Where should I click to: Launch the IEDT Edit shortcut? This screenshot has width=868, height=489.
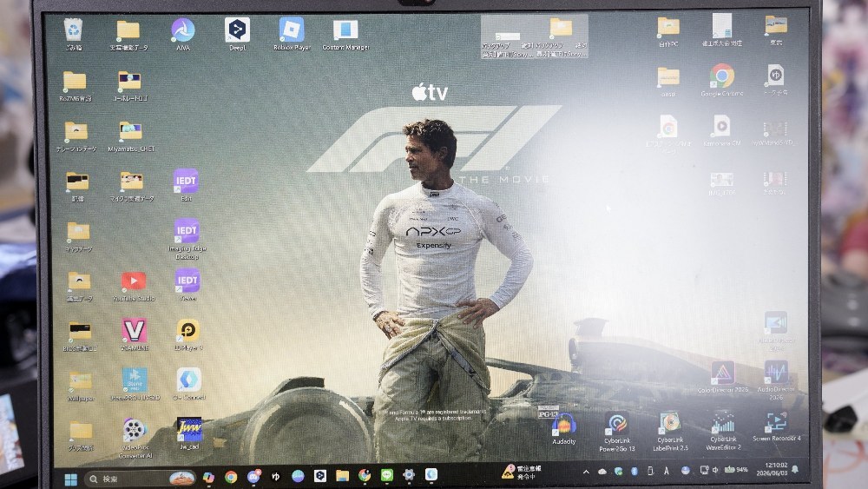(186, 185)
